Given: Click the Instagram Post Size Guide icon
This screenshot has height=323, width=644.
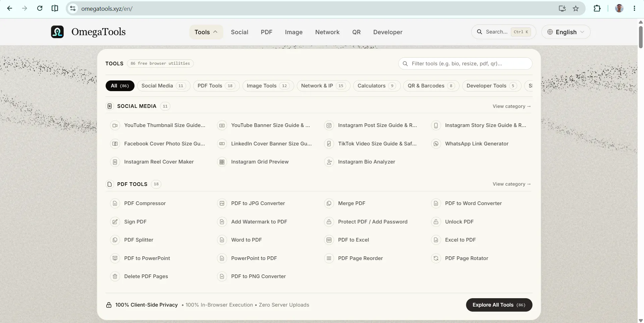Looking at the screenshot, I should (329, 125).
